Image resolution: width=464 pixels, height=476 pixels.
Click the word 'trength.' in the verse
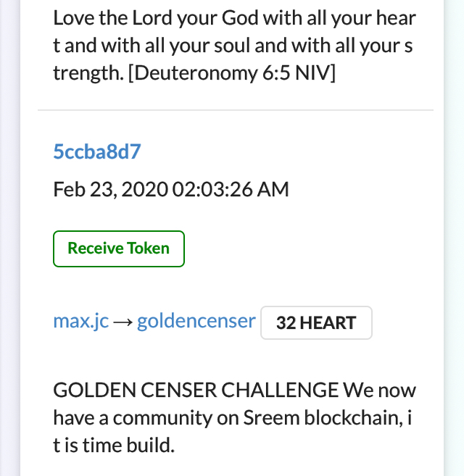(88, 73)
